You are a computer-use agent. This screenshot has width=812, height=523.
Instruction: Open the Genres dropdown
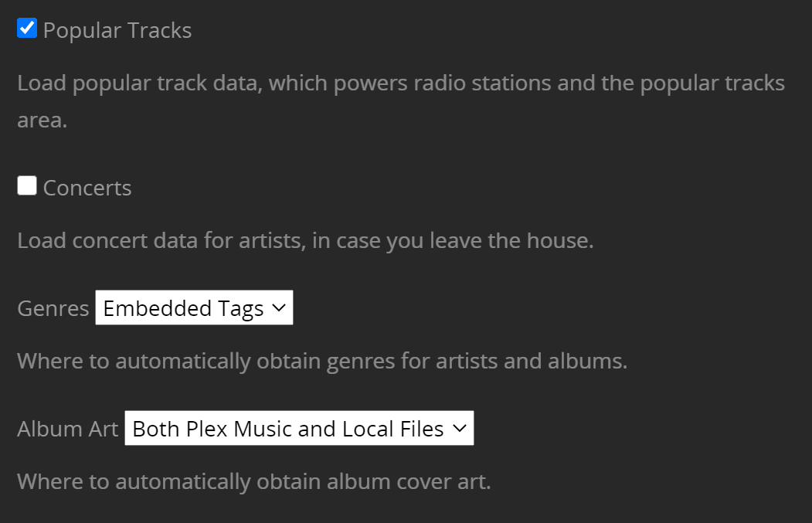tap(194, 308)
